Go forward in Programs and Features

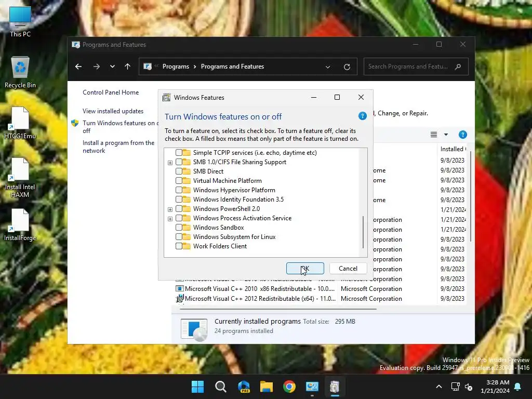96,66
